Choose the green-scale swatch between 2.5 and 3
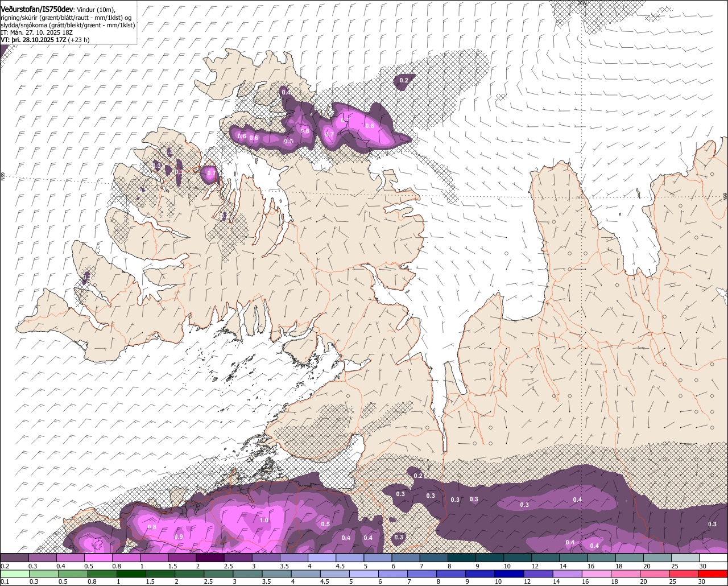The width and height of the screenshot is (728, 586). point(218,573)
